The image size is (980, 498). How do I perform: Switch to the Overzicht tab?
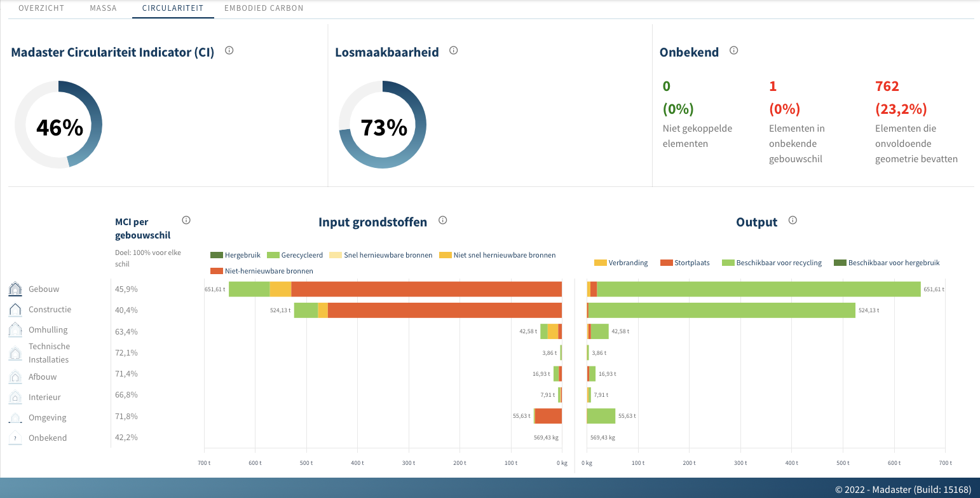[41, 8]
